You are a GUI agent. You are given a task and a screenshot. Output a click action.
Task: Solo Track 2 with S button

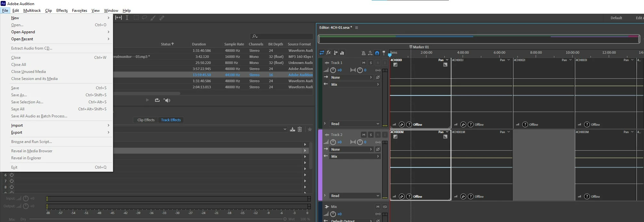click(x=371, y=135)
